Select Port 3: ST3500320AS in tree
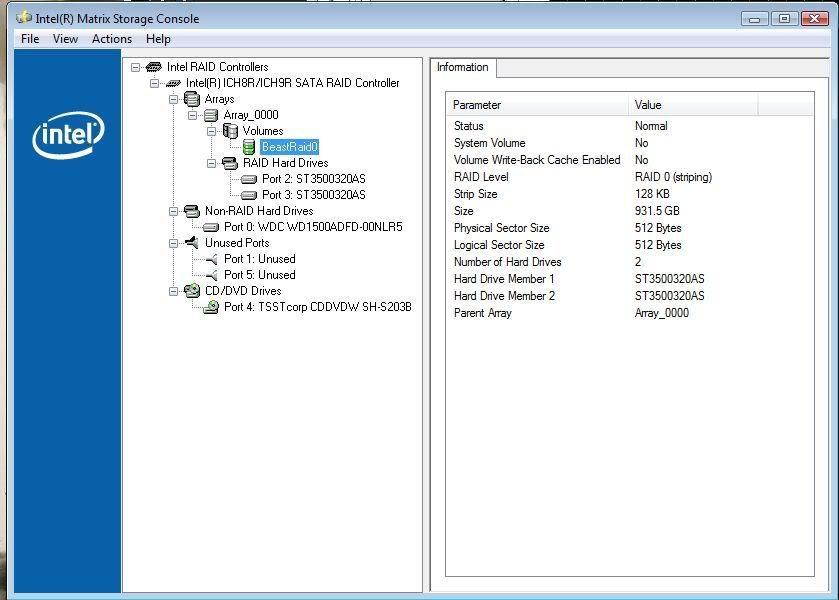 (313, 195)
